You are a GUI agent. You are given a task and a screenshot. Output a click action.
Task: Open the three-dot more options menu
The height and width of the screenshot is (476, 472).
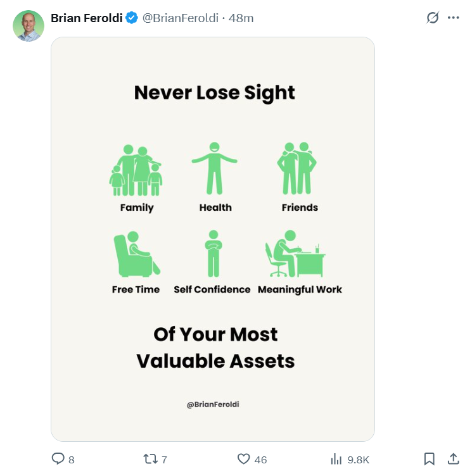click(453, 18)
